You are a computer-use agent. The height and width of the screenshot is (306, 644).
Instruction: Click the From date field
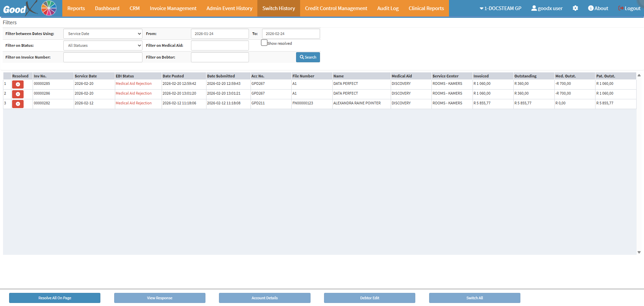(220, 34)
